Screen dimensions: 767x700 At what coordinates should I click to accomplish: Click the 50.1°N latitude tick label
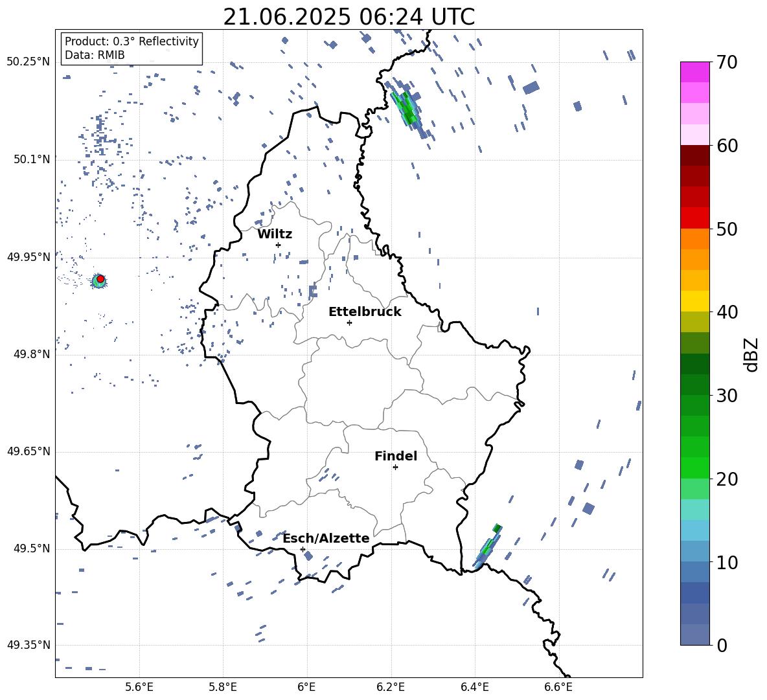32,159
